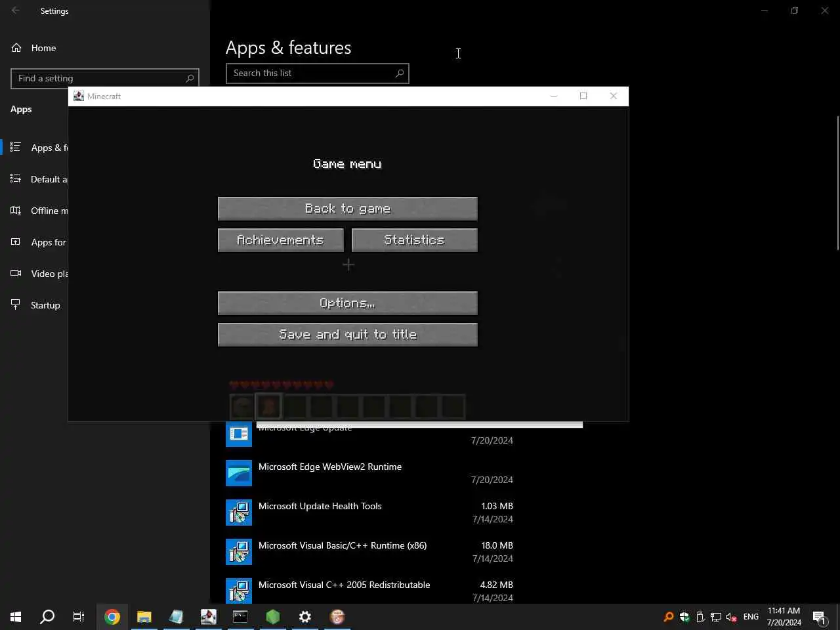Click the ENG language indicator
The height and width of the screenshot is (630, 840).
[751, 617]
